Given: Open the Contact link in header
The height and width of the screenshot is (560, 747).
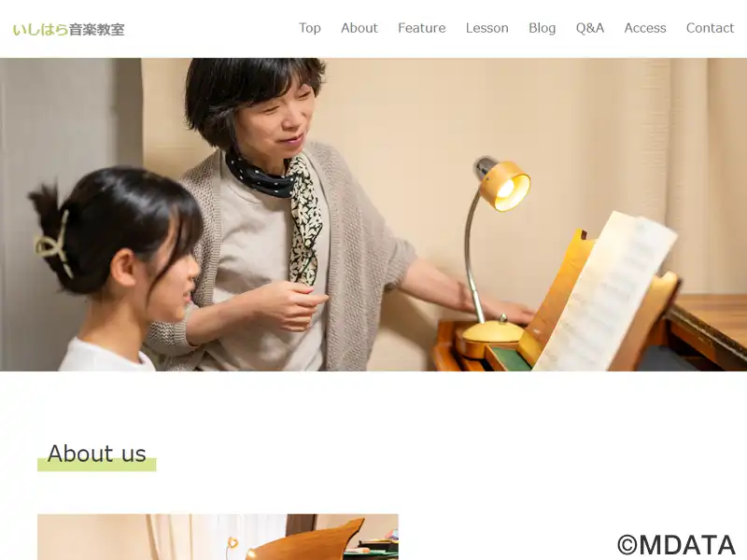Looking at the screenshot, I should coord(710,28).
